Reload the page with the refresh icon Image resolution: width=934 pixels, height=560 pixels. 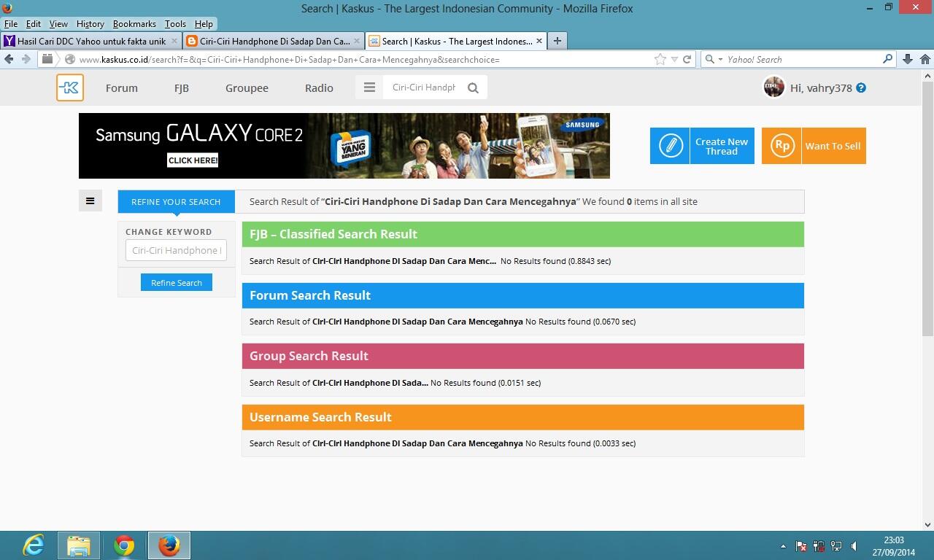687,59
